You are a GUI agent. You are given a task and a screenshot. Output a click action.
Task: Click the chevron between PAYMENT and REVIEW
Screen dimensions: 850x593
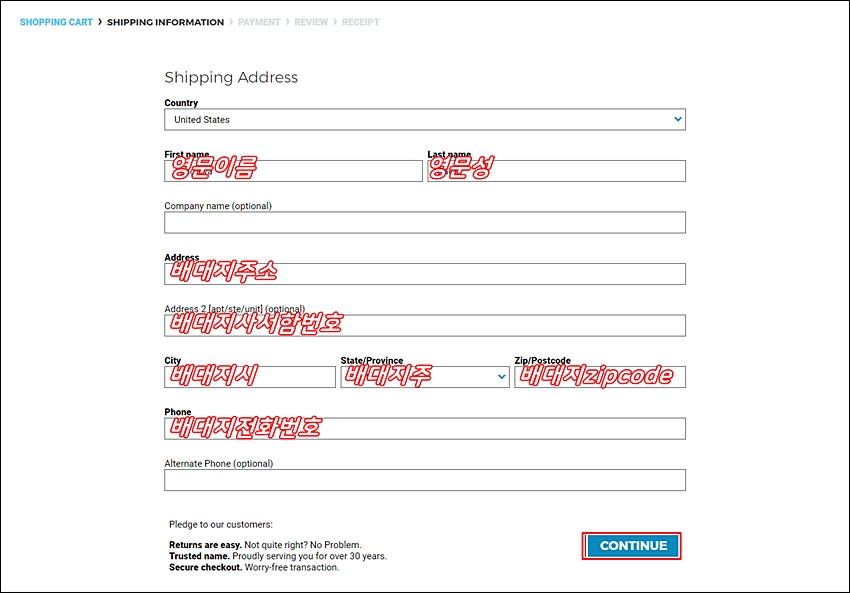tap(287, 22)
